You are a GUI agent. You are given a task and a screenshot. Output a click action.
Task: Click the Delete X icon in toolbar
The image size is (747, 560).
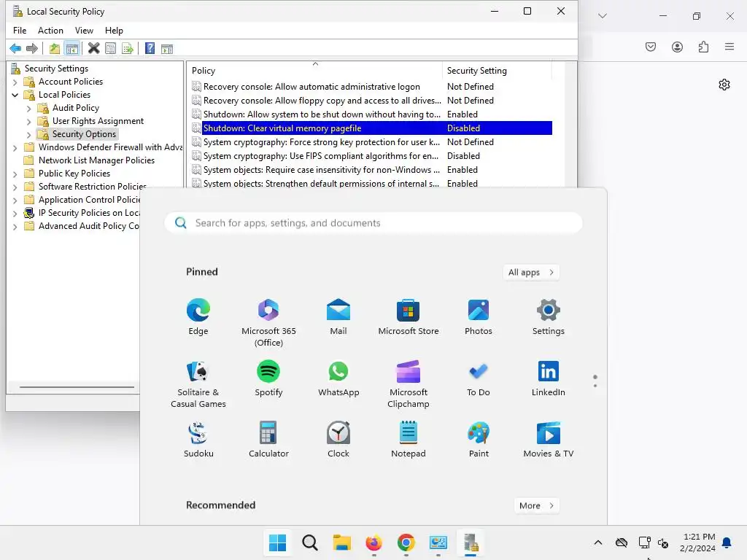[94, 49]
